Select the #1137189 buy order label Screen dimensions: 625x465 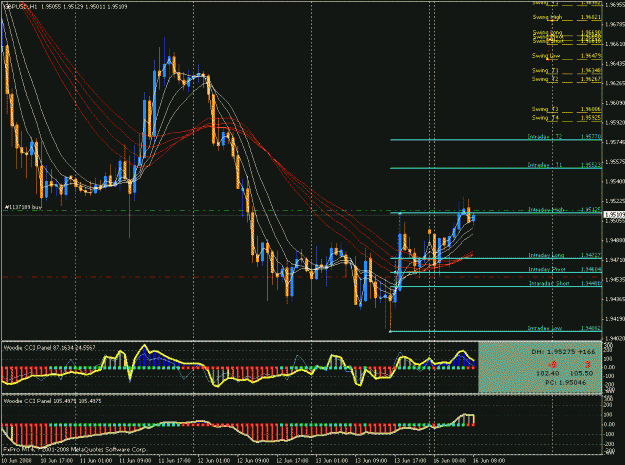23,207
